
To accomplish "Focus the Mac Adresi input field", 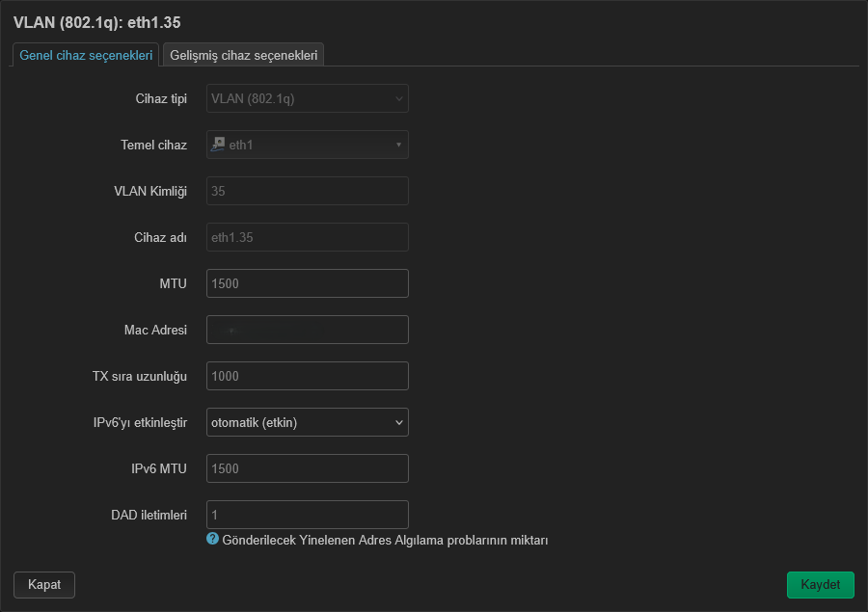I will (x=308, y=330).
